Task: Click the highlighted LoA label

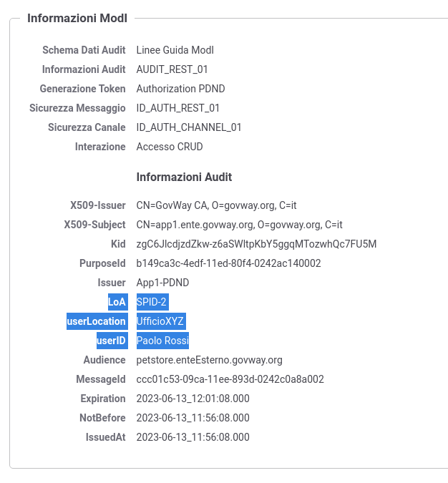Action: pyautogui.click(x=117, y=302)
